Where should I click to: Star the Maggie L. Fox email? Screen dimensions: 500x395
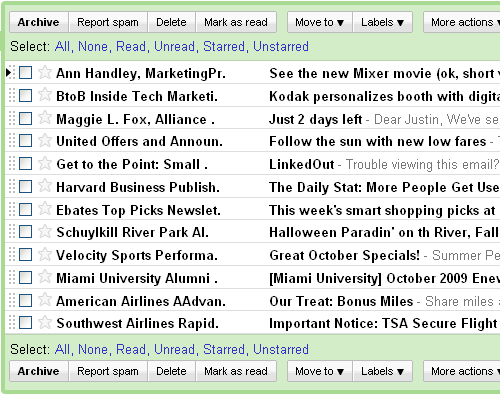point(45,118)
